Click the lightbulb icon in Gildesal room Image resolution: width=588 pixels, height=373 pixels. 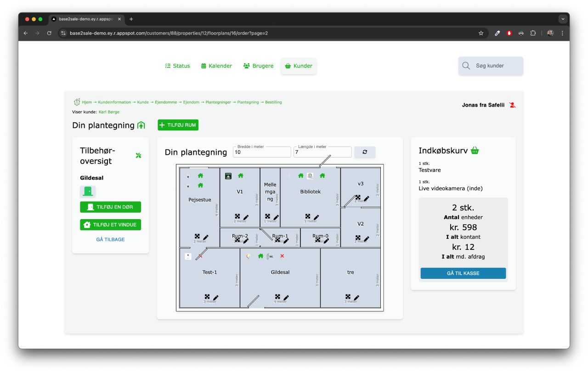click(249, 256)
